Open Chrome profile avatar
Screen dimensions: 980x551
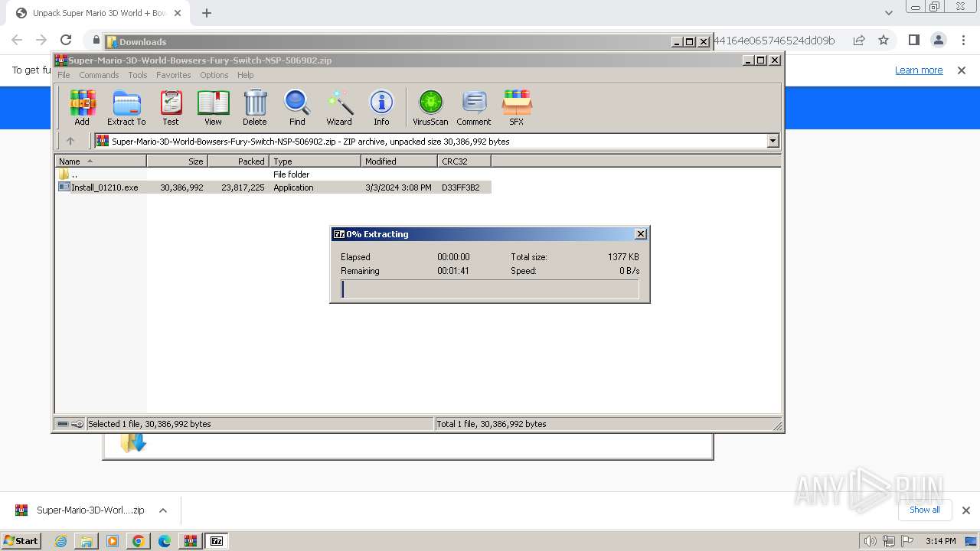coord(938,41)
